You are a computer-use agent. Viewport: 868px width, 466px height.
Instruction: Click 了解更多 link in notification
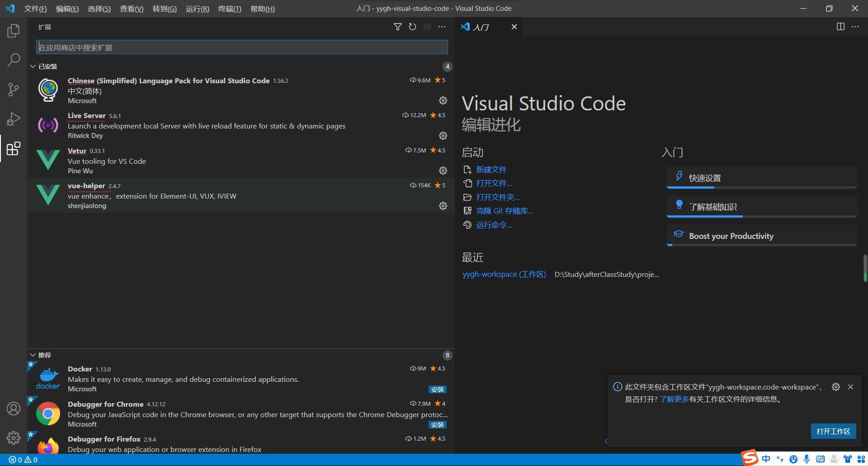pyautogui.click(x=674, y=399)
